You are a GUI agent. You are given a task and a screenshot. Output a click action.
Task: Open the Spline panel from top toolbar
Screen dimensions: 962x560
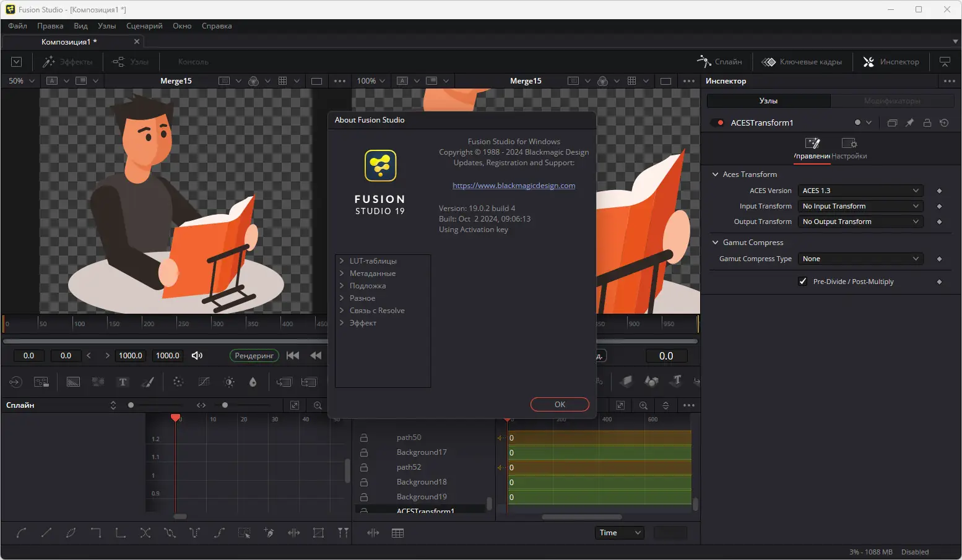point(719,62)
